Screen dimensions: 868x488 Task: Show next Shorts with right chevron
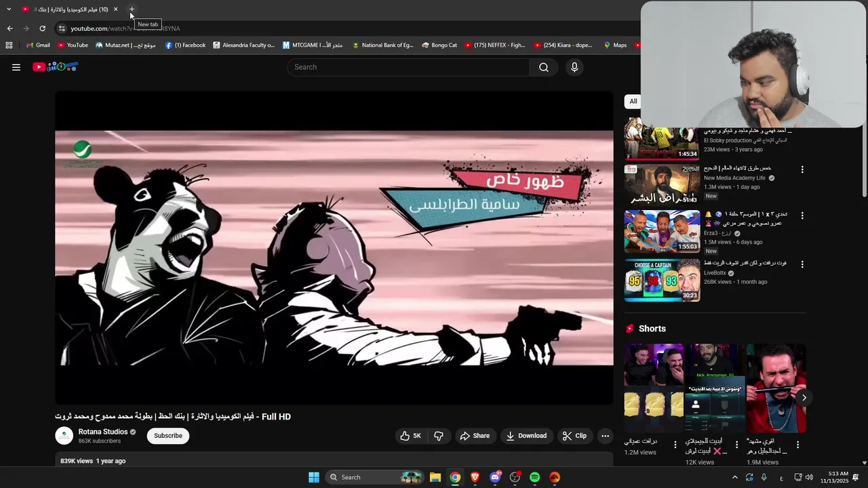click(x=804, y=398)
